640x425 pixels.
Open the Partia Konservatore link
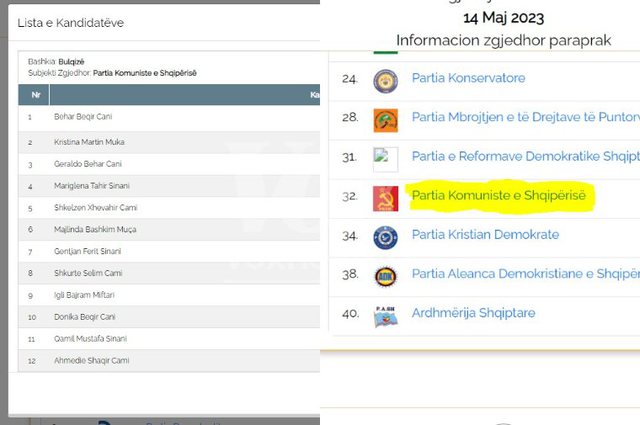pyautogui.click(x=468, y=78)
